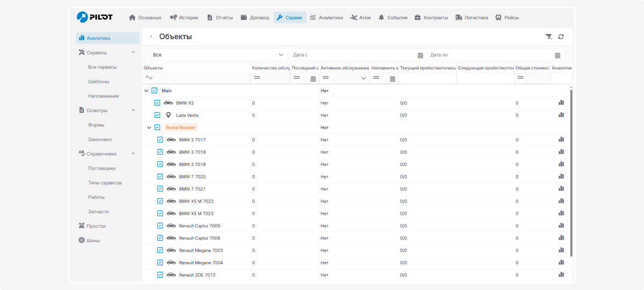Click the clear filters icon
Viewport: 644px width, 290px height.
coord(548,37)
